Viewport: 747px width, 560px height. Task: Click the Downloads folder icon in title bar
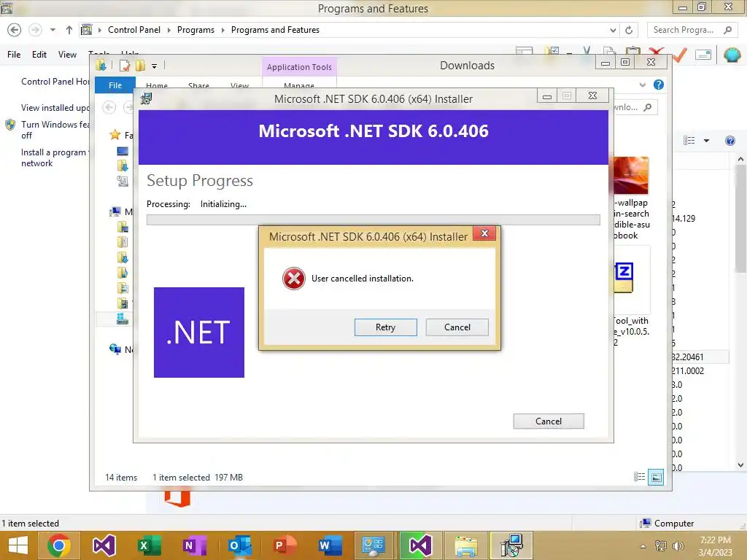tap(101, 65)
